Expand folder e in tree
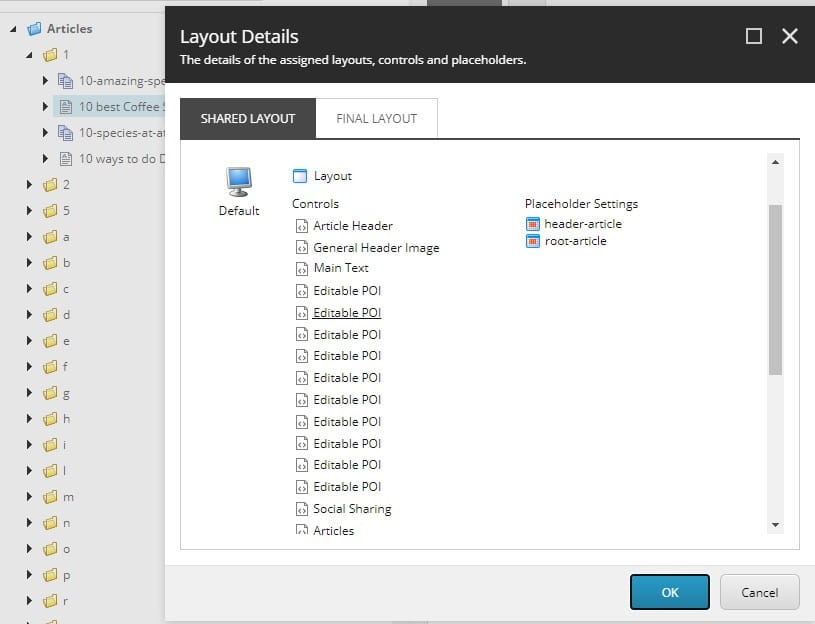 pyautogui.click(x=29, y=340)
